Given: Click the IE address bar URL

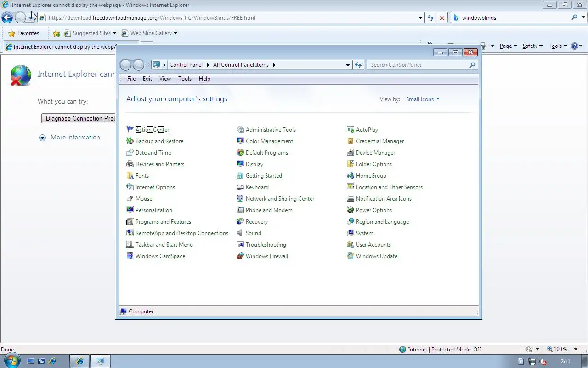Looking at the screenshot, I should pos(152,18).
